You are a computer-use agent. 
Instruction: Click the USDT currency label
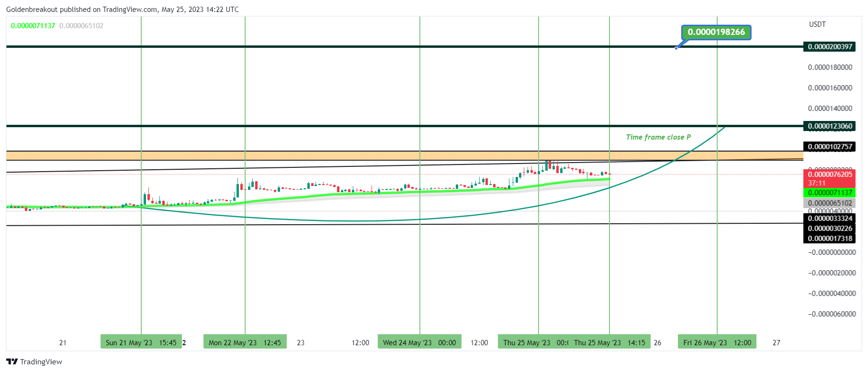(x=817, y=24)
